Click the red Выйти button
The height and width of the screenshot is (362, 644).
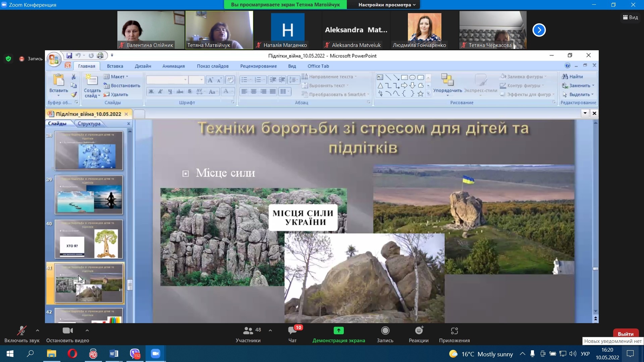625,334
